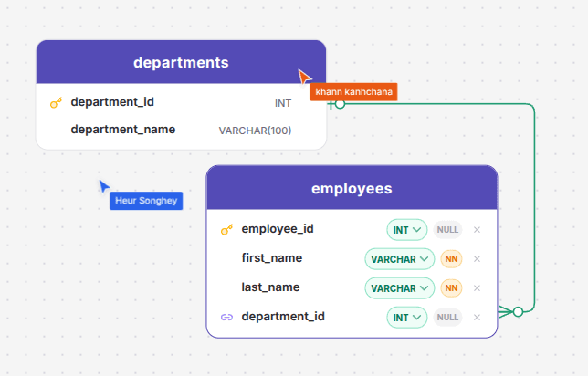The height and width of the screenshot is (376, 588).
Task: Click the relationship endpoint circle near departments
Action: click(340, 104)
